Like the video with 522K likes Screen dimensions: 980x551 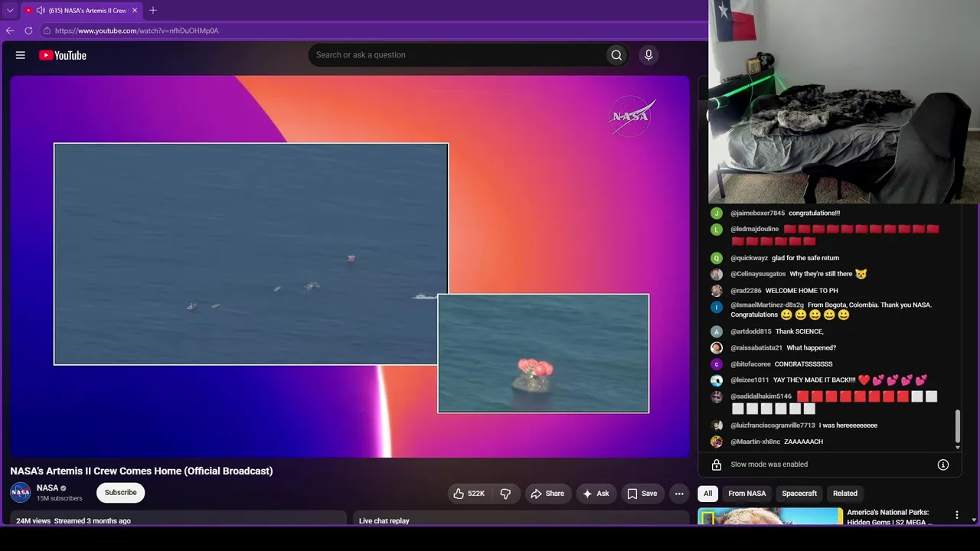click(x=469, y=494)
